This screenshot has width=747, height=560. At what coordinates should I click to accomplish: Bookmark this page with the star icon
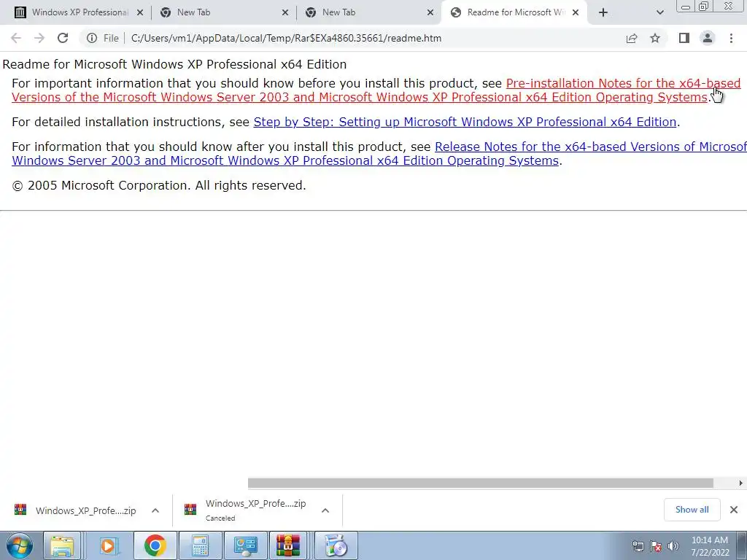point(655,38)
